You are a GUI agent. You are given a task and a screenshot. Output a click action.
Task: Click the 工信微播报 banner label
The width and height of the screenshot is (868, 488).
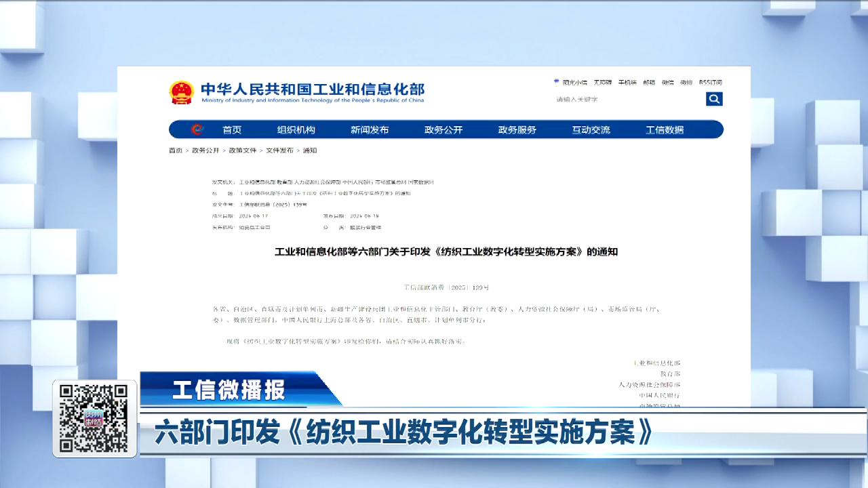click(229, 390)
